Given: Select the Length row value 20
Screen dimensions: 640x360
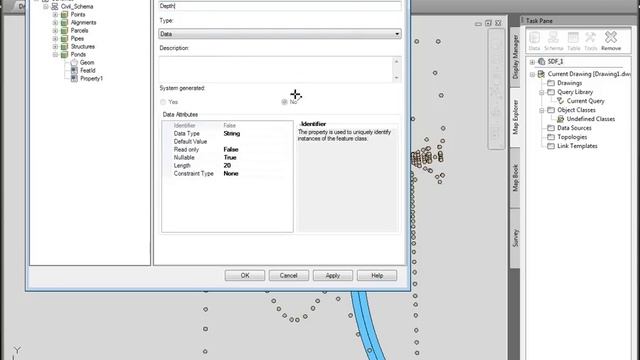Looking at the screenshot, I should tap(227, 165).
